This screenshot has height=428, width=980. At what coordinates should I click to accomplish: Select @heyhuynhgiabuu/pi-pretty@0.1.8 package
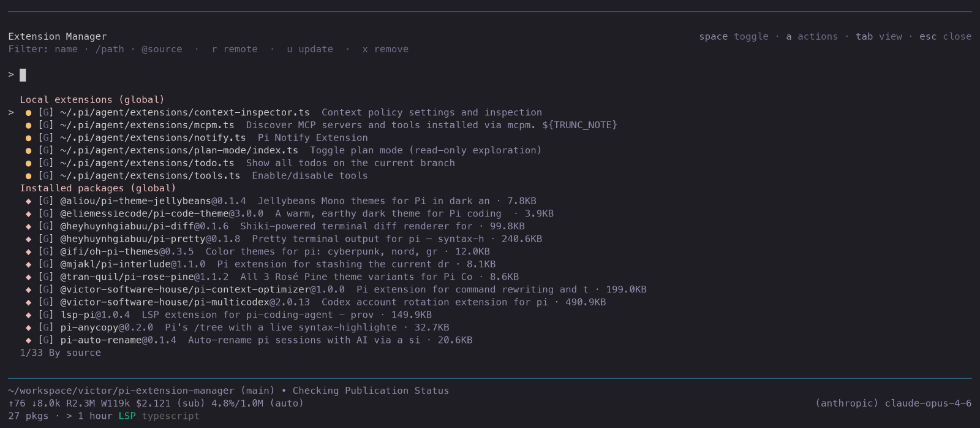tap(150, 239)
